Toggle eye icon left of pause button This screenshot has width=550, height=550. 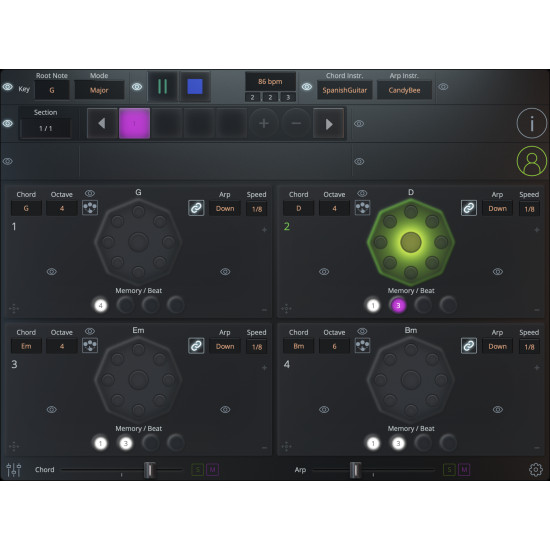click(x=137, y=87)
